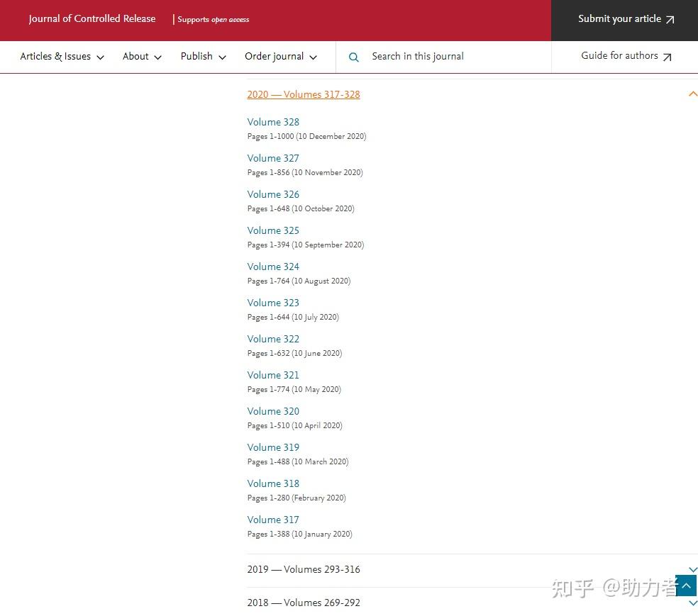Open Guide for authors link

(624, 57)
